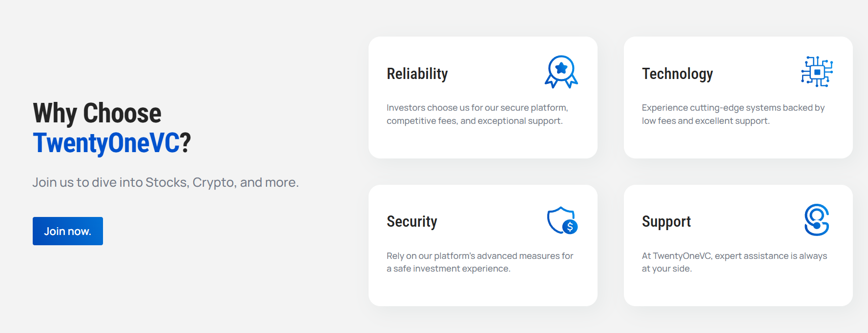Select the Security card heading

pyautogui.click(x=412, y=221)
